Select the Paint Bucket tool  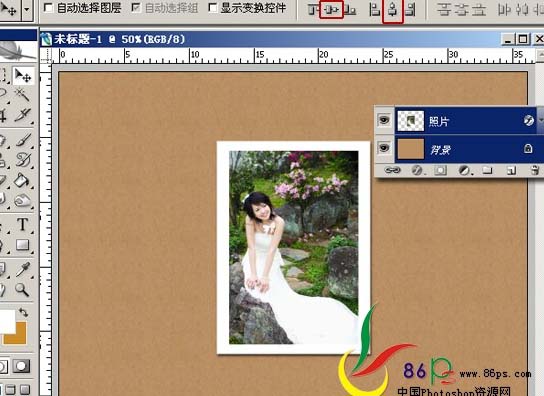(x=23, y=180)
